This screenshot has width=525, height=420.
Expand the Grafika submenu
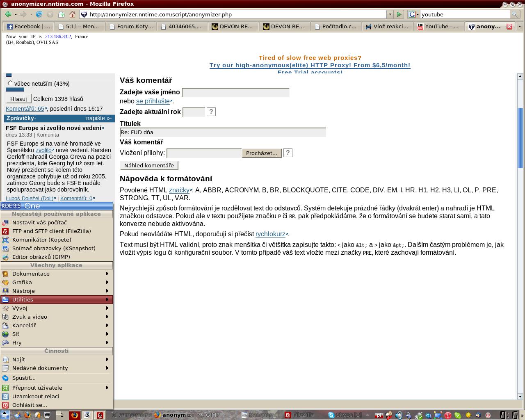tap(57, 282)
